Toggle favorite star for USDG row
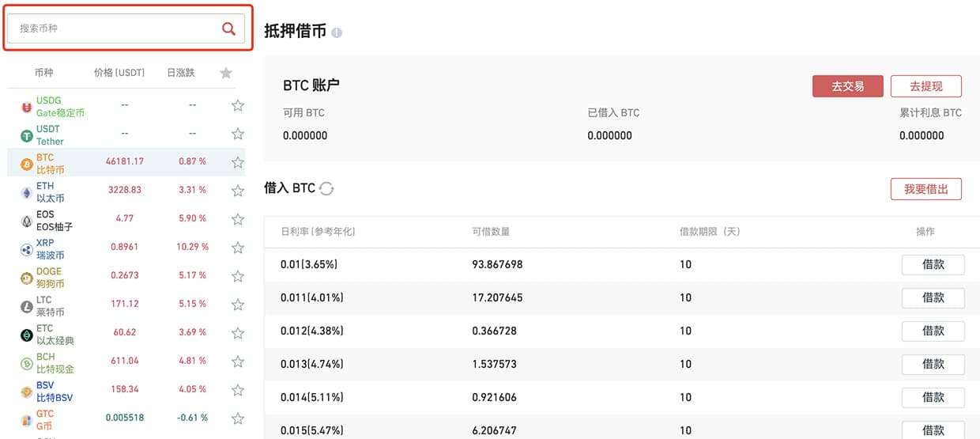Image resolution: width=980 pixels, height=439 pixels. 238,105
